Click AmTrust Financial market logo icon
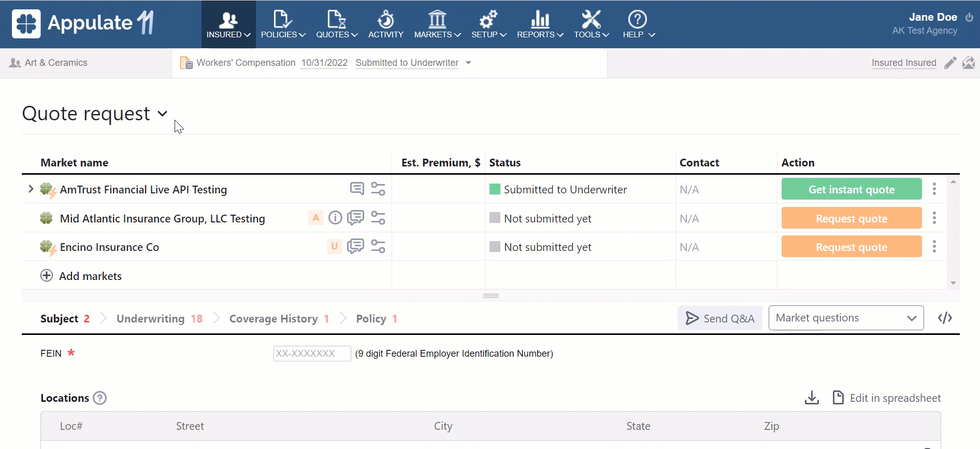Image resolution: width=980 pixels, height=449 pixels. coord(48,190)
